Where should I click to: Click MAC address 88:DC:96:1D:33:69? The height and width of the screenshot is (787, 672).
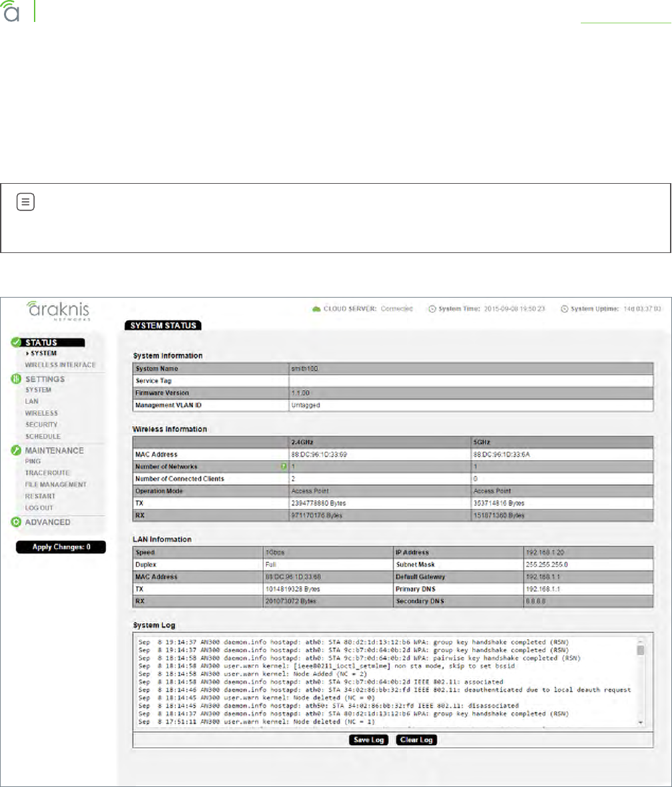[x=319, y=454]
